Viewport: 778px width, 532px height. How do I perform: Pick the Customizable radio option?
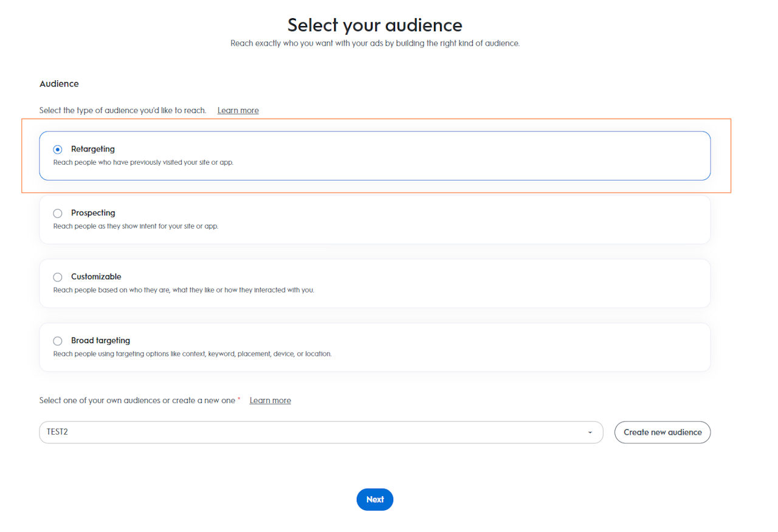click(58, 277)
